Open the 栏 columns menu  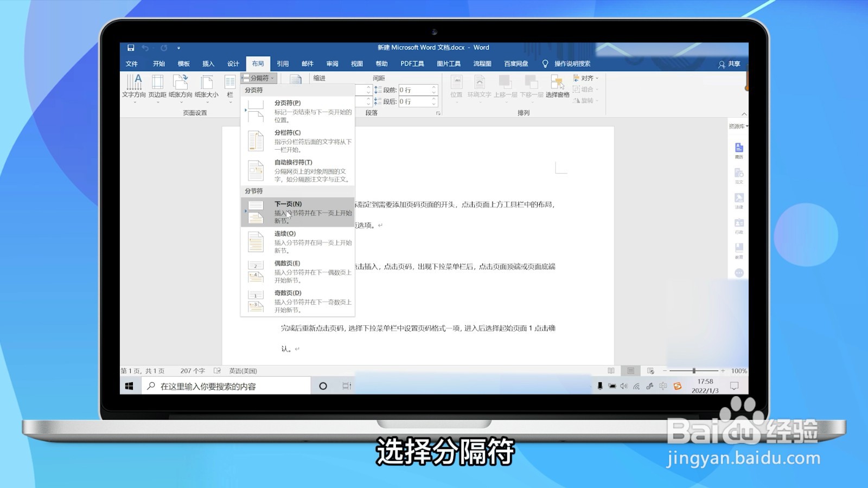click(230, 88)
